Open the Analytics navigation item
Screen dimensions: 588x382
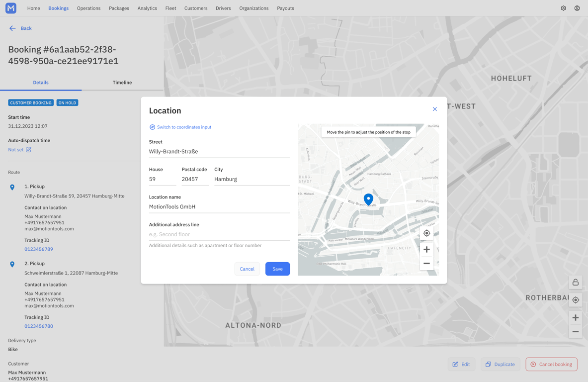(x=147, y=8)
